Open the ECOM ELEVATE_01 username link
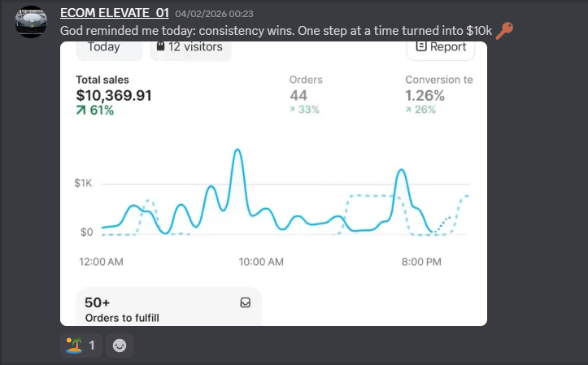 point(113,12)
